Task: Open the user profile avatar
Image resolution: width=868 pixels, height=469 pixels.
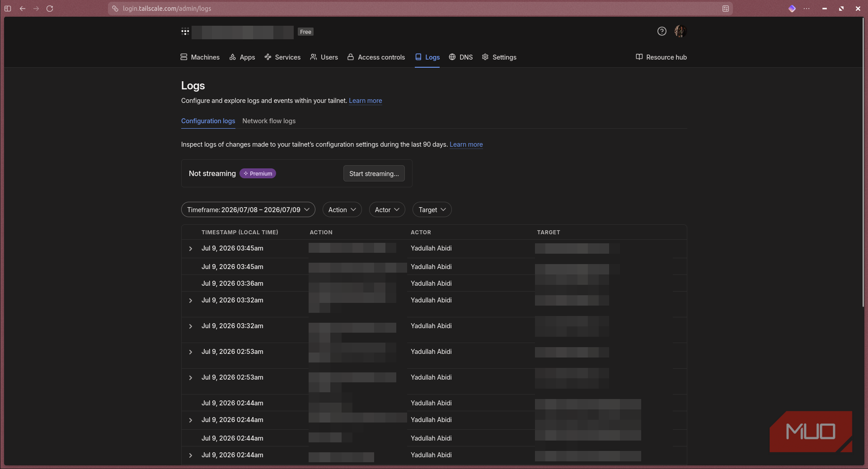Action: pyautogui.click(x=680, y=31)
